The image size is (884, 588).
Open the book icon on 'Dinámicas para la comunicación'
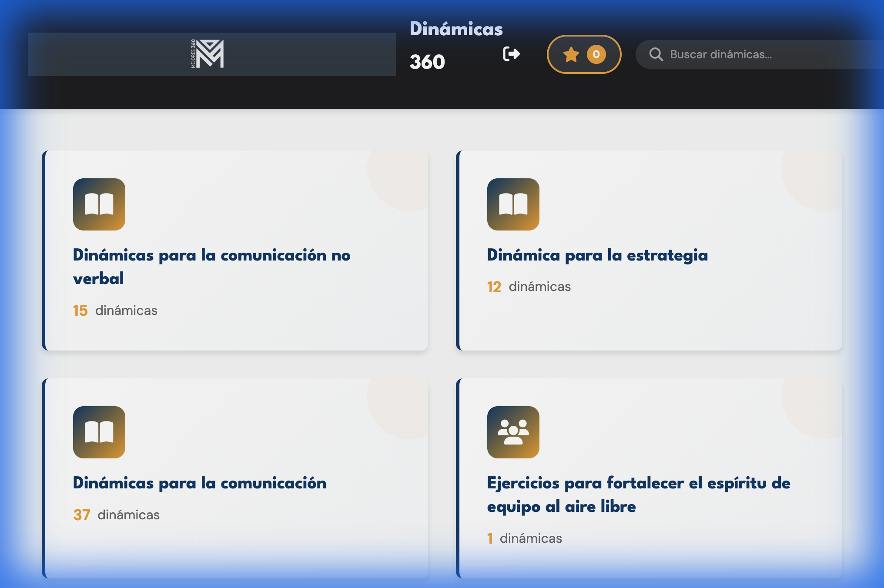[99, 432]
